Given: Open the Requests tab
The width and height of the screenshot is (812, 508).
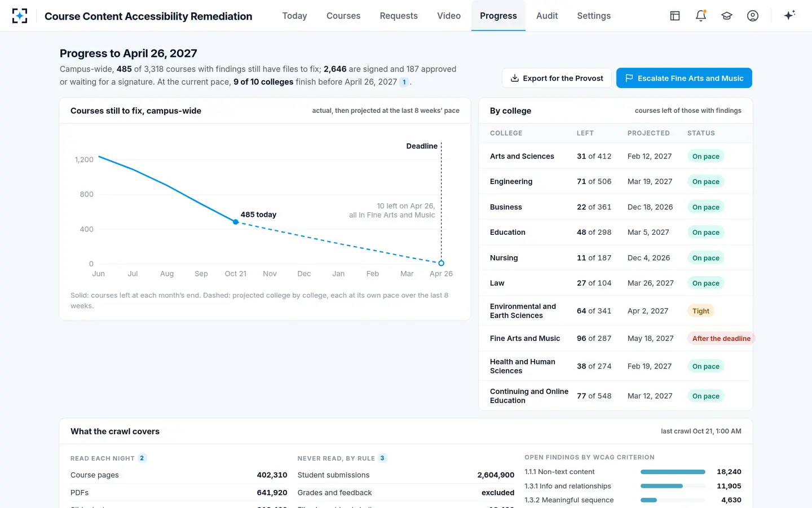Looking at the screenshot, I should [399, 16].
